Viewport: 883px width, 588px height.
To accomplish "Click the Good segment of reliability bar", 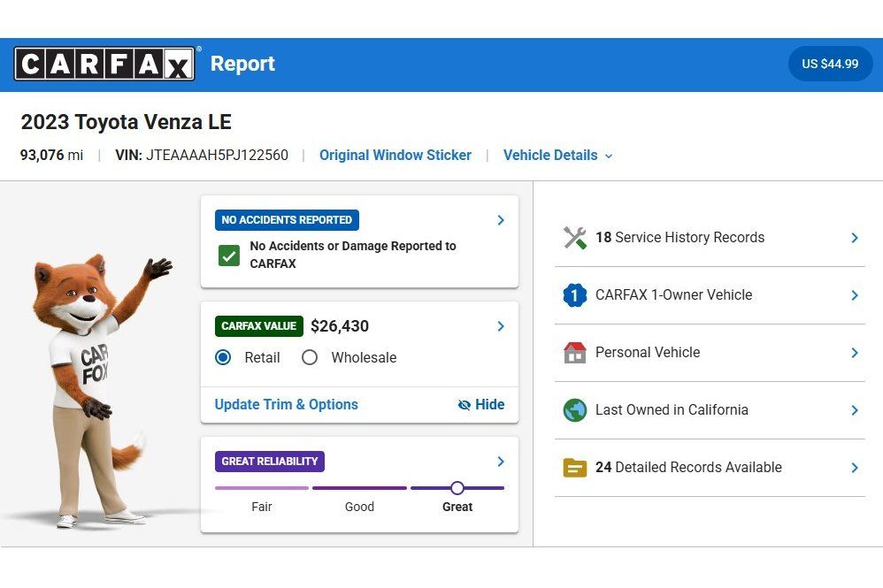I will (x=359, y=488).
